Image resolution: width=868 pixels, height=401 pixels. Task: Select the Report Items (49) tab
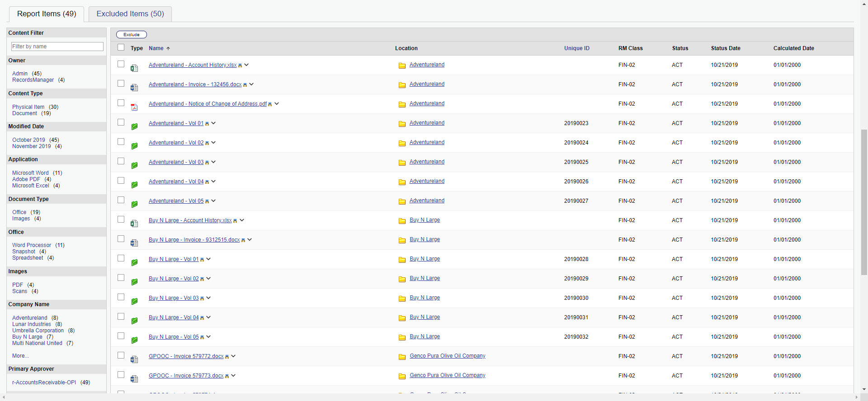pyautogui.click(x=47, y=14)
